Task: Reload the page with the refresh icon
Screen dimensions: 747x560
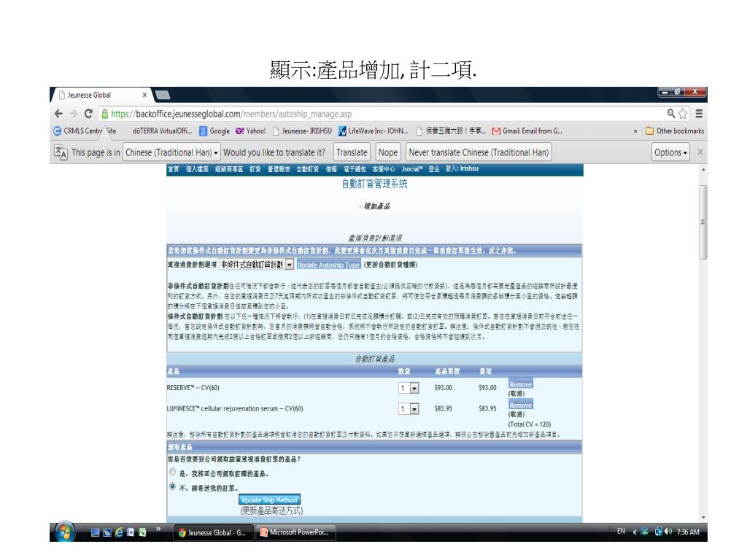Action: pos(88,113)
